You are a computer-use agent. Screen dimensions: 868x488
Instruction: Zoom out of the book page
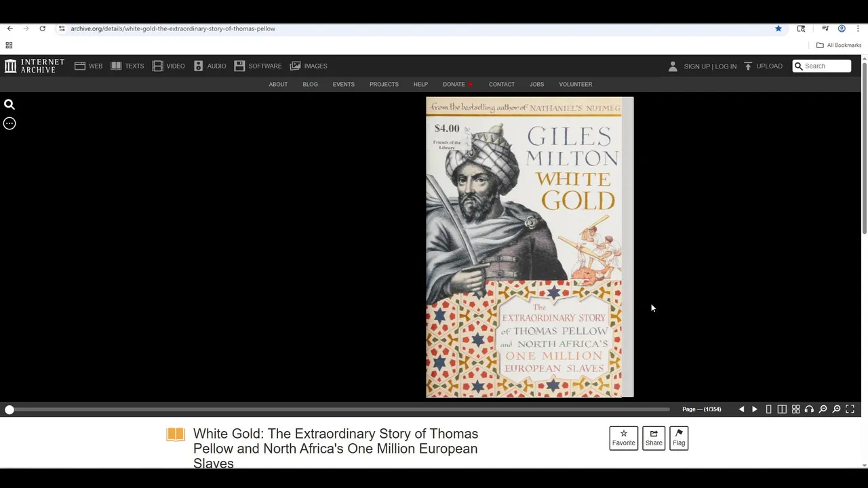[x=823, y=409]
